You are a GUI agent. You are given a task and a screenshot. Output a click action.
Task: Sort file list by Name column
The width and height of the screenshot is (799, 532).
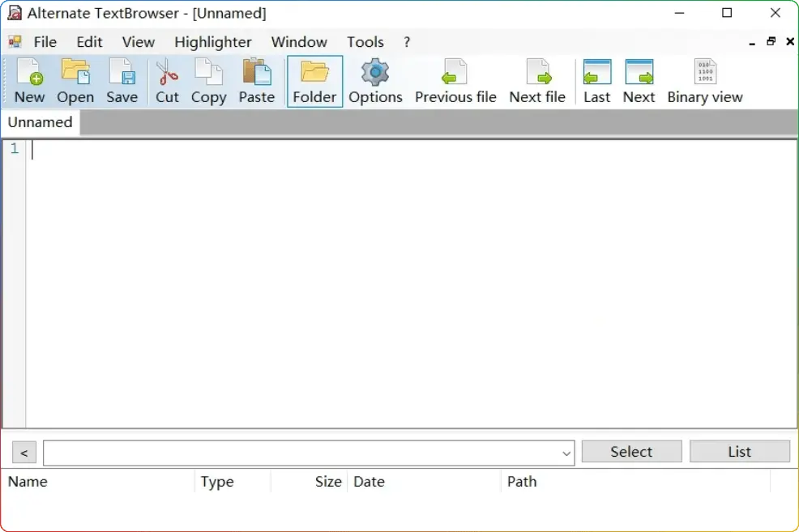pyautogui.click(x=98, y=482)
